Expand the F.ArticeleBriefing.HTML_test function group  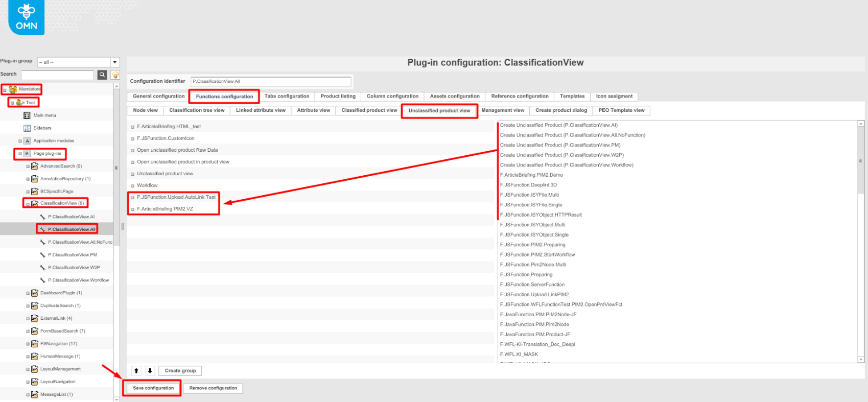[x=132, y=127]
